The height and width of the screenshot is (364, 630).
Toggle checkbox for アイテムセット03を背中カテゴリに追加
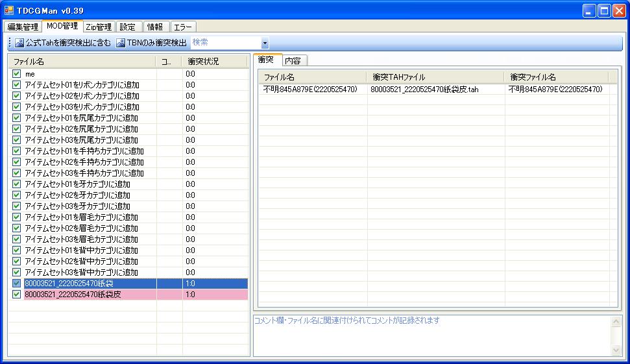[x=17, y=273]
